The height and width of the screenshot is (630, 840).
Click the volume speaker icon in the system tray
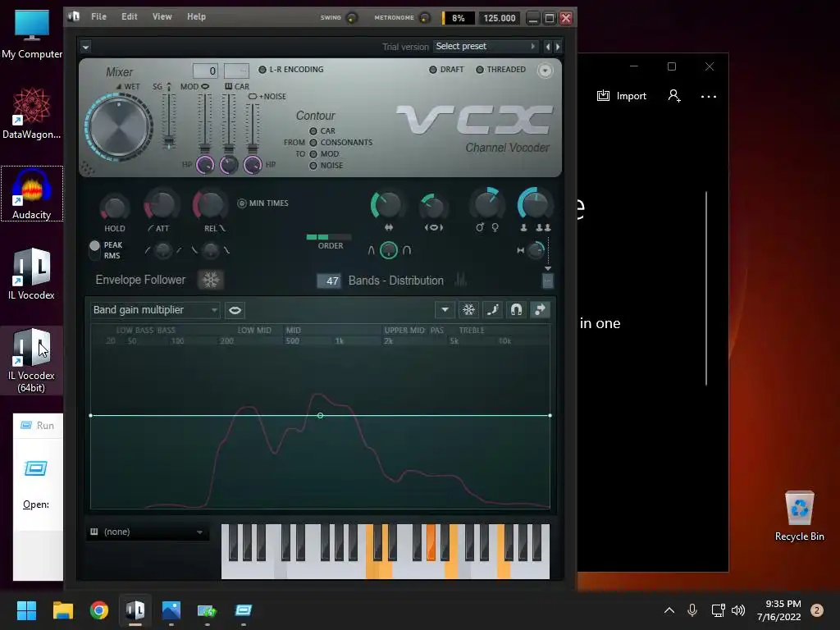pyautogui.click(x=738, y=610)
